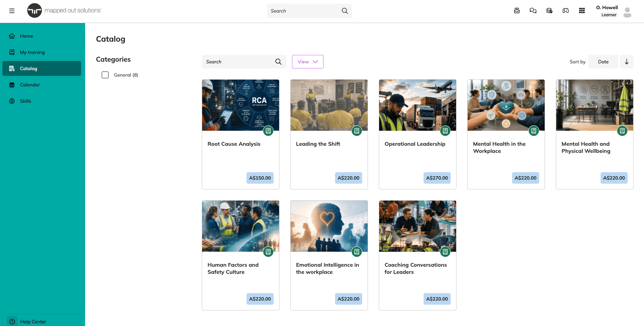
Task: Open the Operational Leadership course thumbnail
Action: coord(417,105)
